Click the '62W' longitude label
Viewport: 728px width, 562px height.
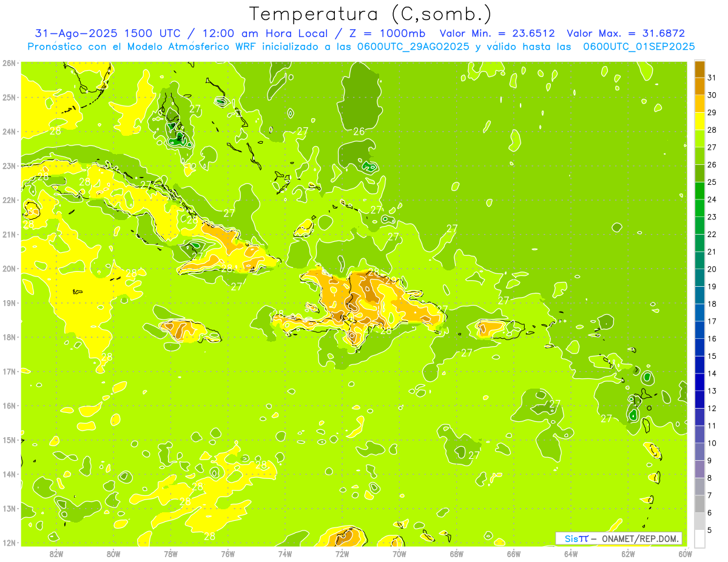click(628, 554)
